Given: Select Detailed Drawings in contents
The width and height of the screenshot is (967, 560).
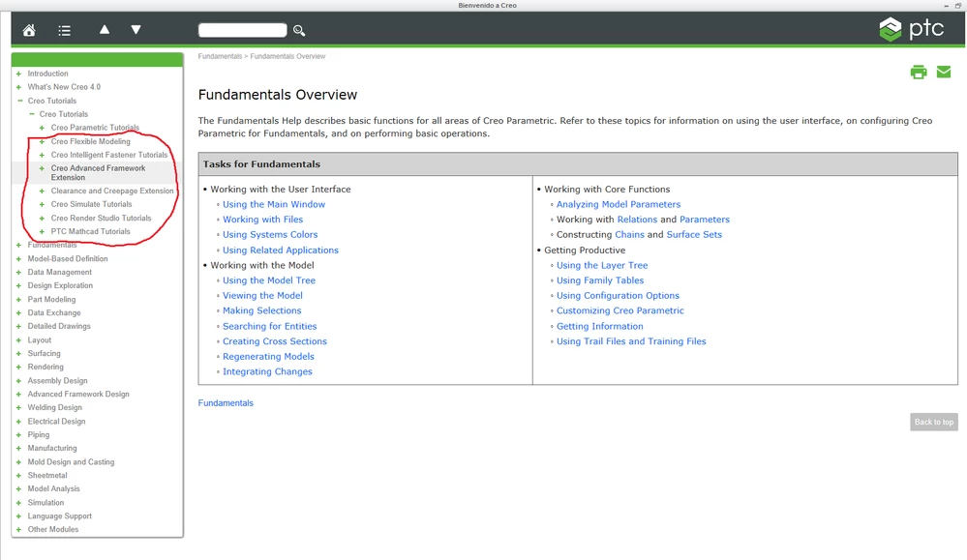Looking at the screenshot, I should [x=59, y=326].
